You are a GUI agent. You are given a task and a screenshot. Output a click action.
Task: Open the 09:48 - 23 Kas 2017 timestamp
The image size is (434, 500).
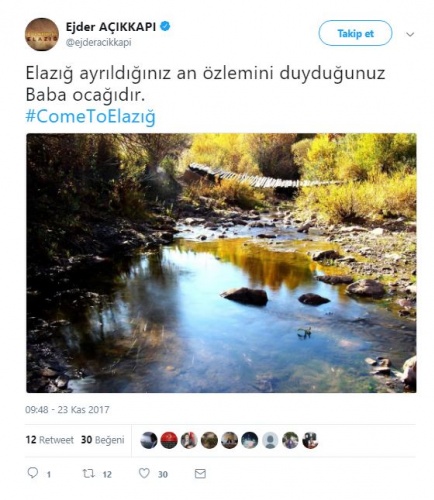[67, 410]
